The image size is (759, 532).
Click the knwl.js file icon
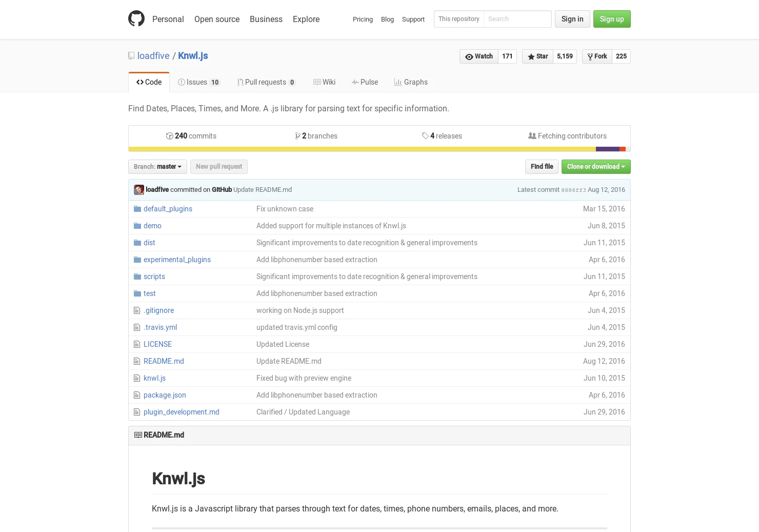[x=137, y=378]
